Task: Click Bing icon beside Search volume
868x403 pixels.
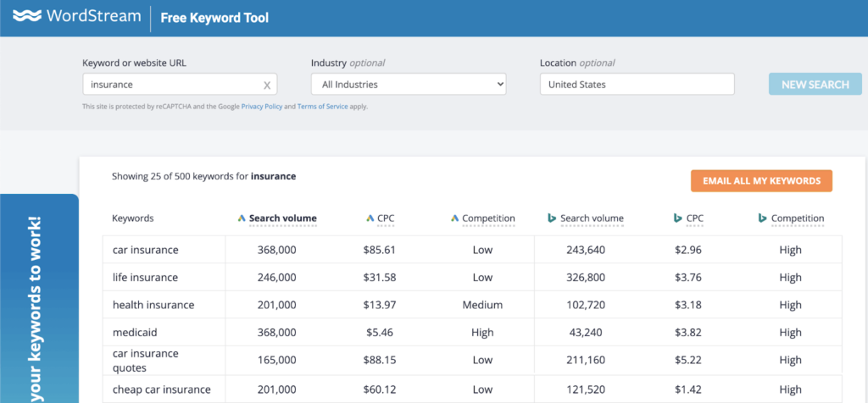Action: coord(552,218)
